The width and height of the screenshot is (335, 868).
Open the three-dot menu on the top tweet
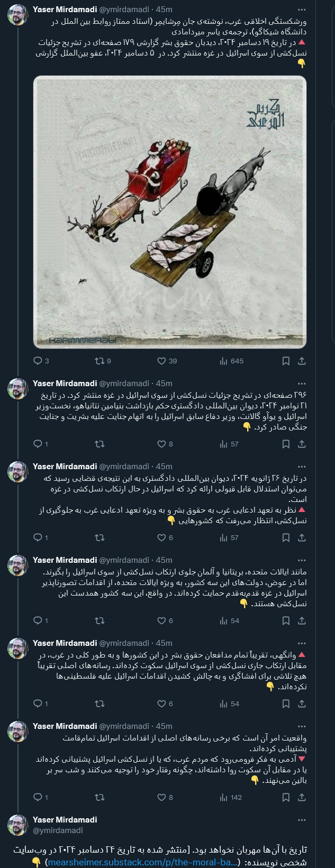pos(302,10)
